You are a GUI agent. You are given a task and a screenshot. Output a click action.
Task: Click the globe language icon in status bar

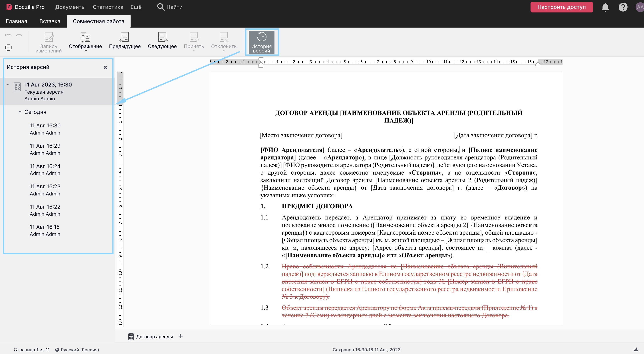pyautogui.click(x=57, y=350)
